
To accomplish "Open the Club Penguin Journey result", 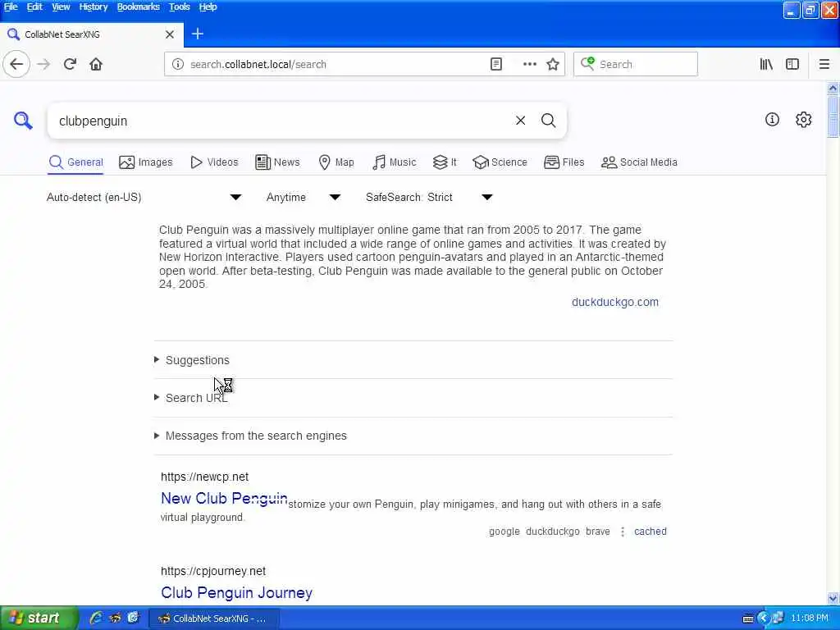I will click(236, 592).
